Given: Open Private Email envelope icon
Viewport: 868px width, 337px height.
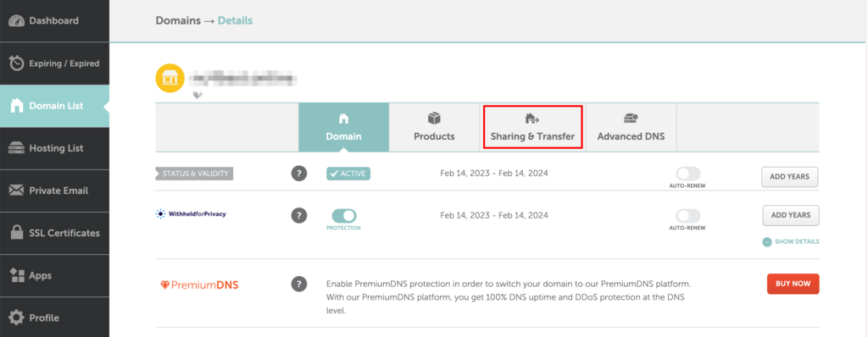Looking at the screenshot, I should tap(17, 191).
